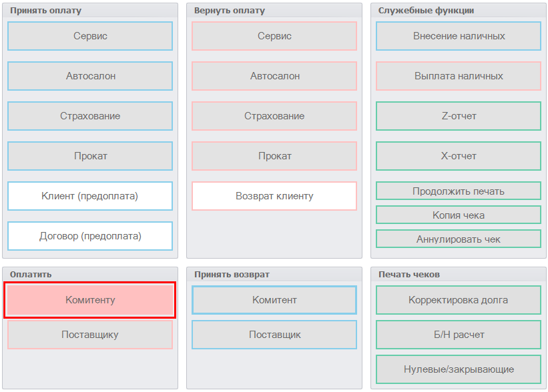
Task: Select Автосалон in Принять оплату panel
Action: 90,76
